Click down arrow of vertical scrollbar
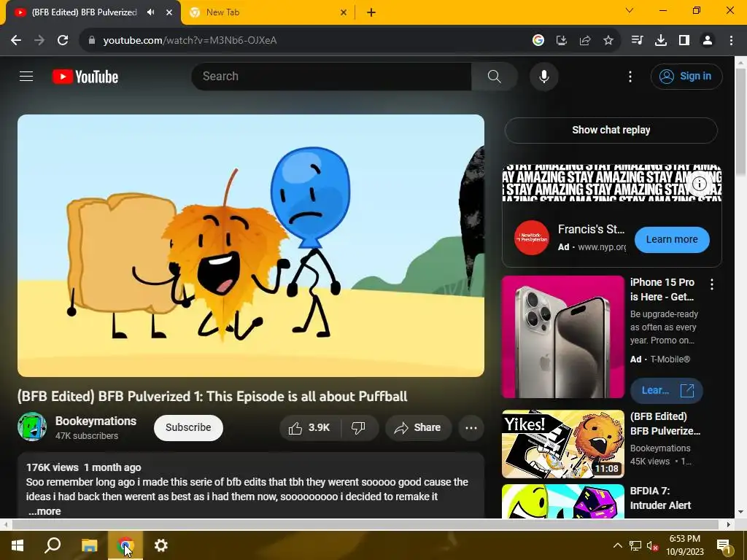Viewport: 747px width, 560px height. tap(741, 512)
